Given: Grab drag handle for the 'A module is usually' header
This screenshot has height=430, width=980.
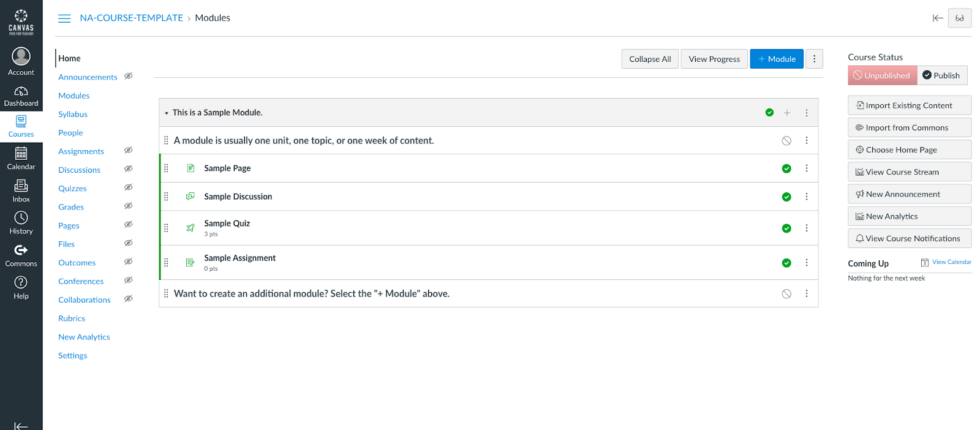Looking at the screenshot, I should [x=166, y=140].
